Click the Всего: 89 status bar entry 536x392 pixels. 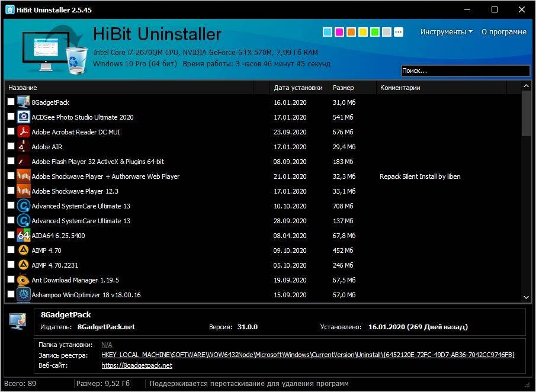20,384
